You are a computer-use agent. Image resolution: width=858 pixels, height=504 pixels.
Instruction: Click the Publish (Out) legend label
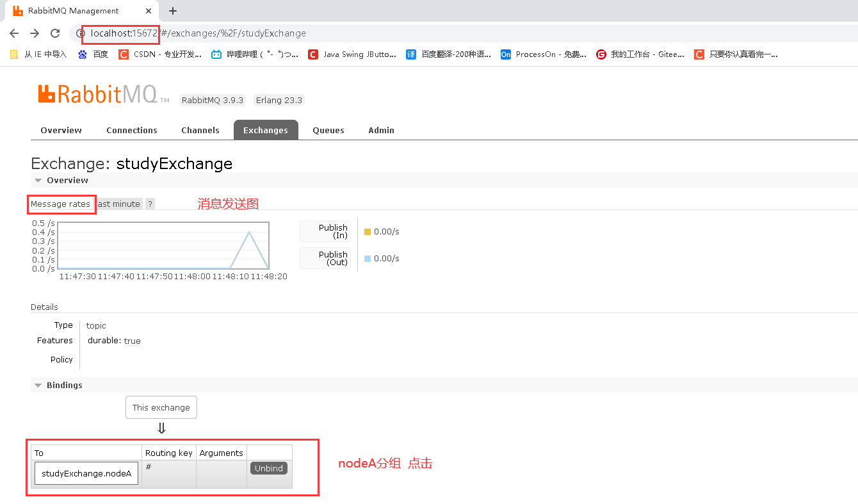point(325,259)
